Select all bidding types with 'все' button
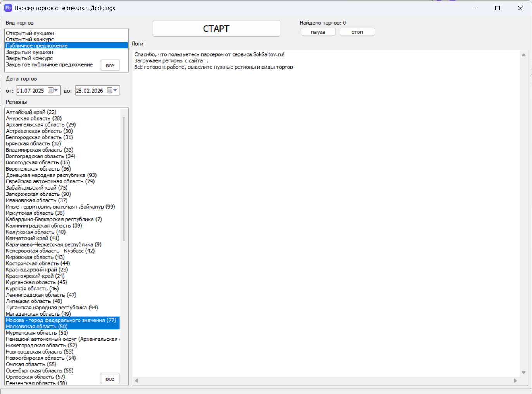 (x=110, y=66)
